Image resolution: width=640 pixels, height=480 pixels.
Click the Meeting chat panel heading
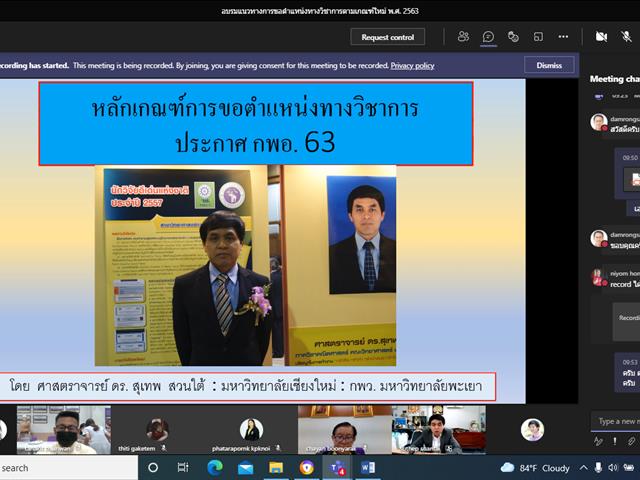pyautogui.click(x=615, y=79)
